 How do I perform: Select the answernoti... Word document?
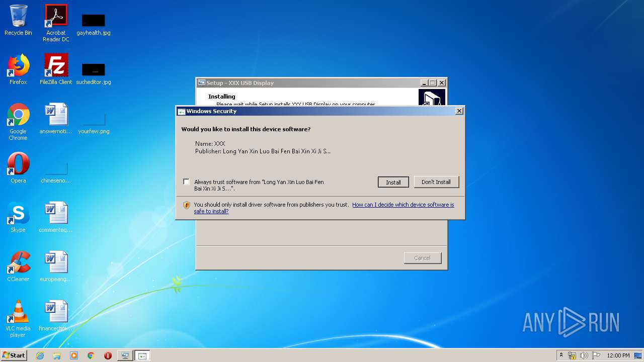(56, 119)
